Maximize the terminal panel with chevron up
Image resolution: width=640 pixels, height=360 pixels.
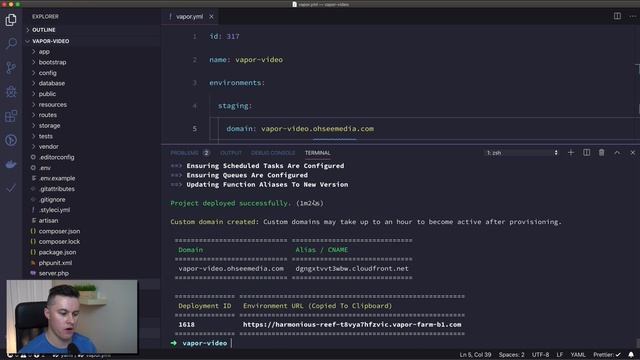point(617,153)
